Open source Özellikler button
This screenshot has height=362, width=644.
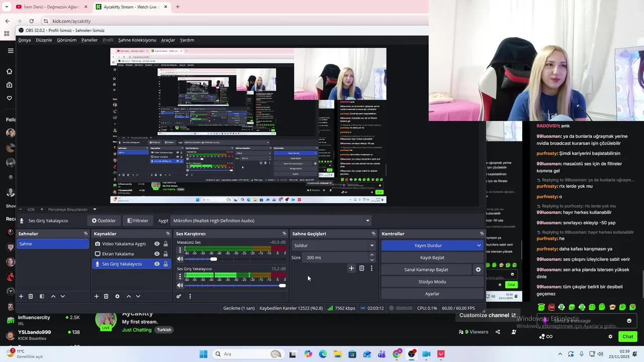[x=104, y=221]
